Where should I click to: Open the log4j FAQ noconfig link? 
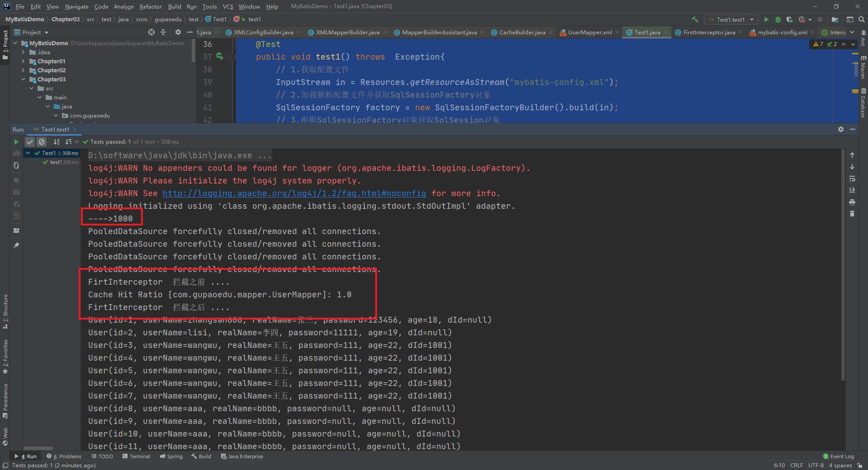coord(294,193)
